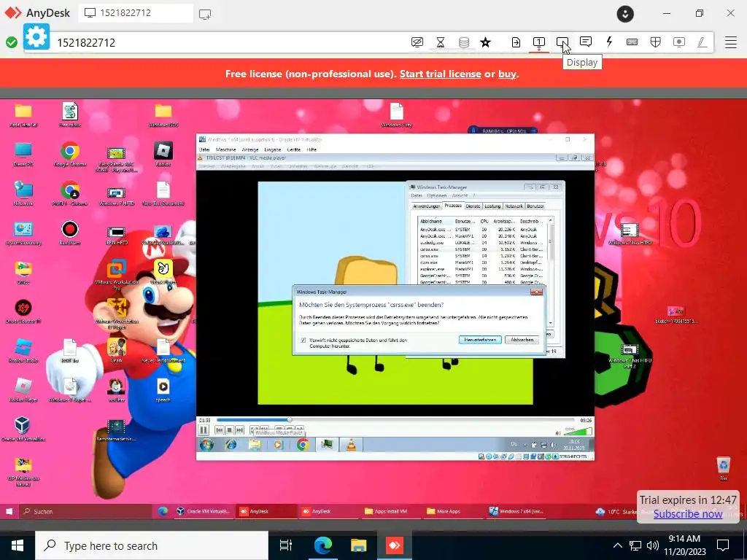Open Maschine menu in VirtualBox window
Viewport: 747px width, 560px height.
[x=227, y=149]
